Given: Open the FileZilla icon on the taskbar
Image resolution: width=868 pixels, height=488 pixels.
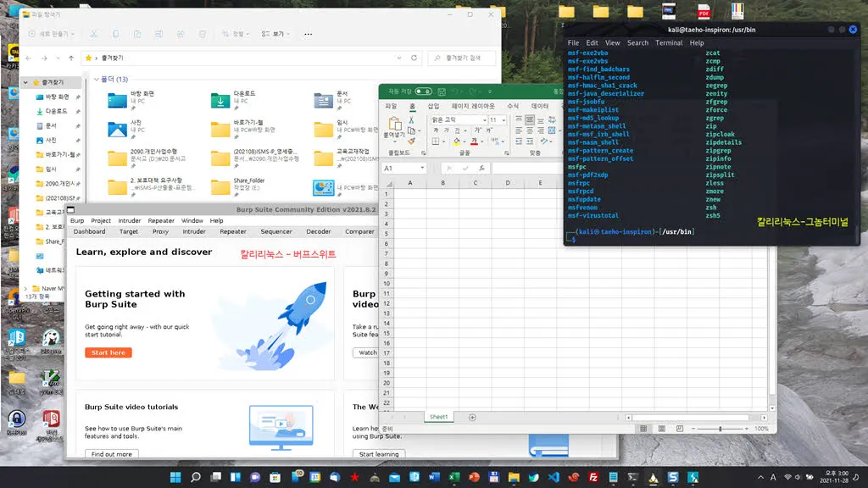Looking at the screenshot, I should point(593,478).
